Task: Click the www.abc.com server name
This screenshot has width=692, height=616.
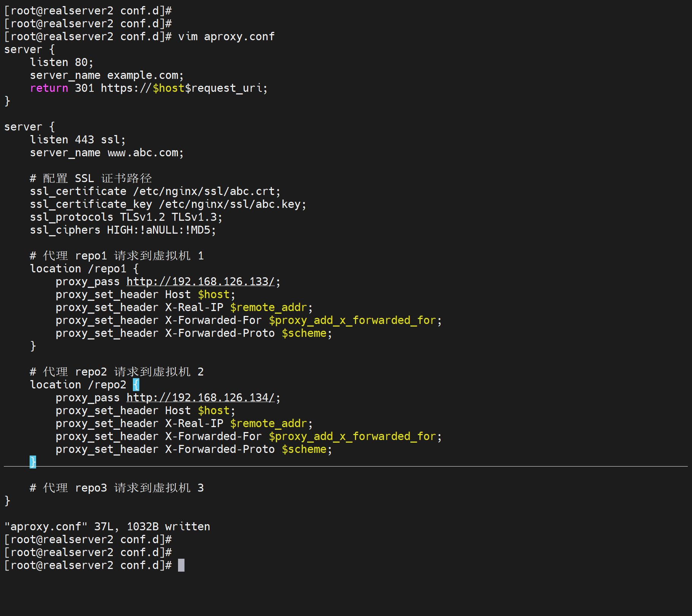Action: tap(143, 152)
